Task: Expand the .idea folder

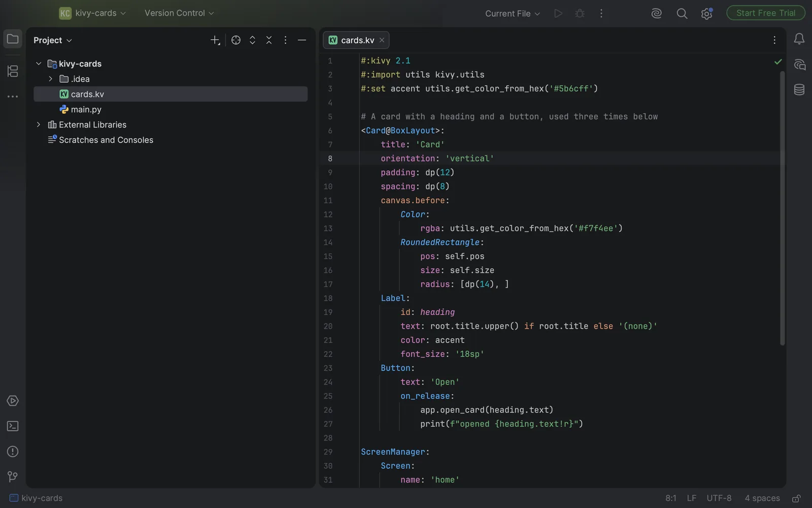Action: 51,79
